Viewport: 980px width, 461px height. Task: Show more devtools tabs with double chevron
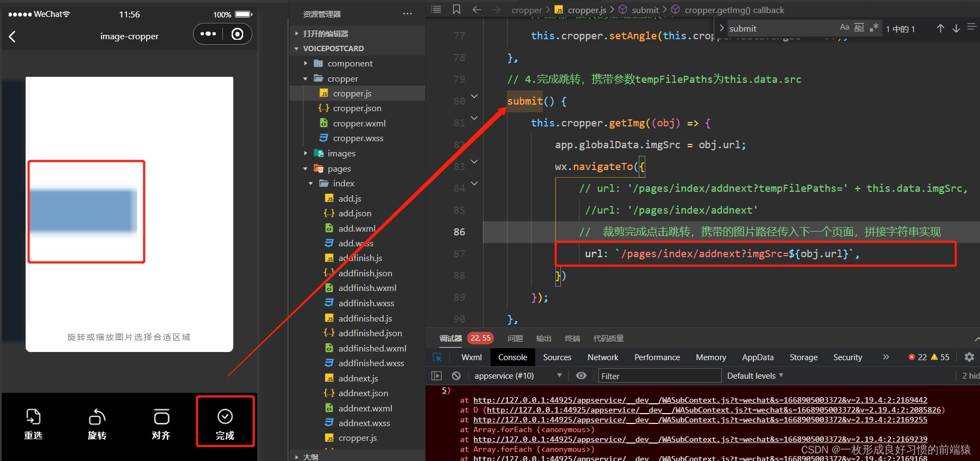point(886,357)
